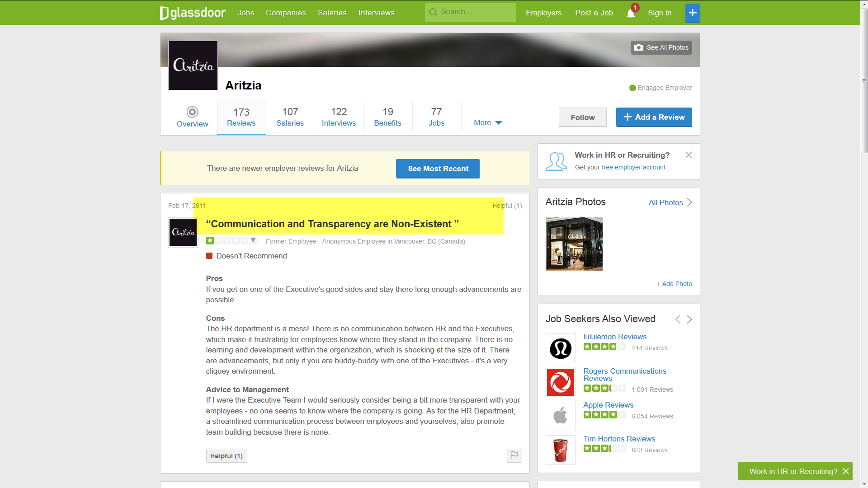The image size is (868, 488).
Task: Click the Apple logo icon
Action: (x=561, y=416)
